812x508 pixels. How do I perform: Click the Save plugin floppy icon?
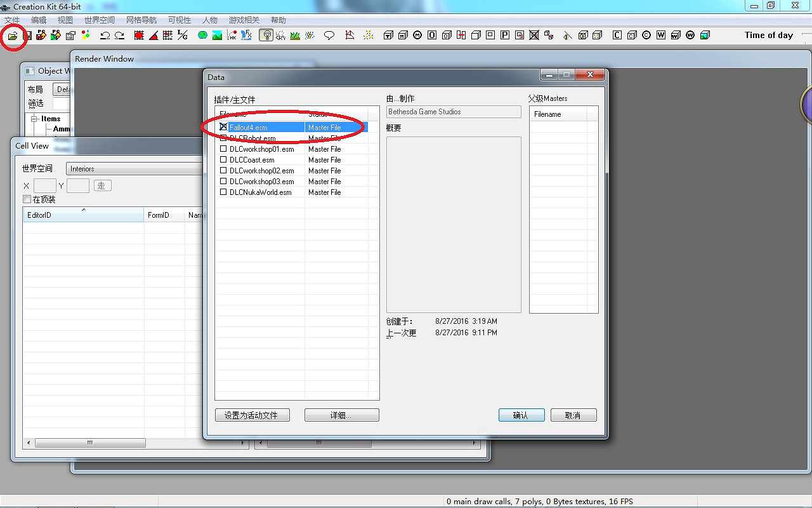pos(27,36)
